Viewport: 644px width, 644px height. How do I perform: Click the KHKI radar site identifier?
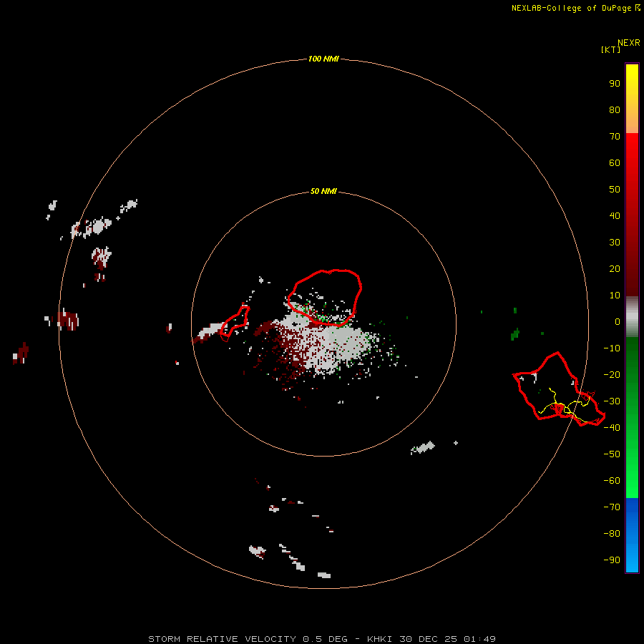379,639
